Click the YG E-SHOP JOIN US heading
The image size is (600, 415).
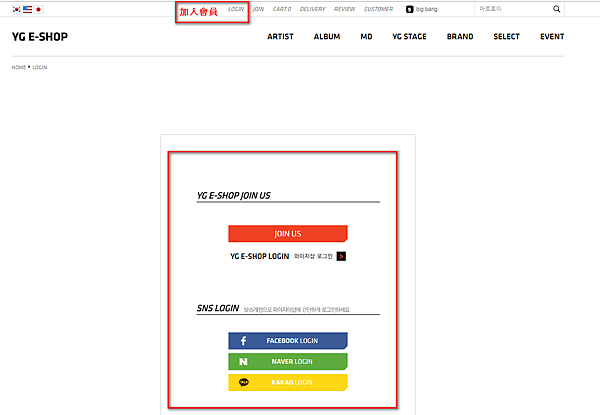pos(233,195)
